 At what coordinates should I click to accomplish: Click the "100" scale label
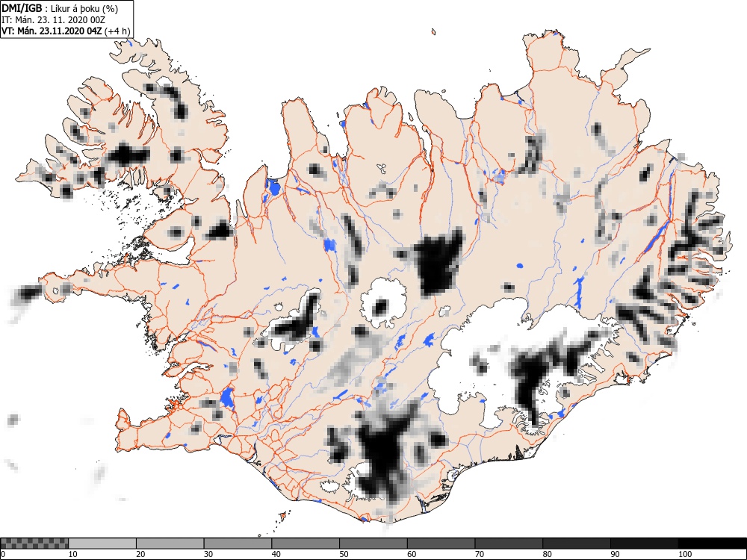[684, 554]
